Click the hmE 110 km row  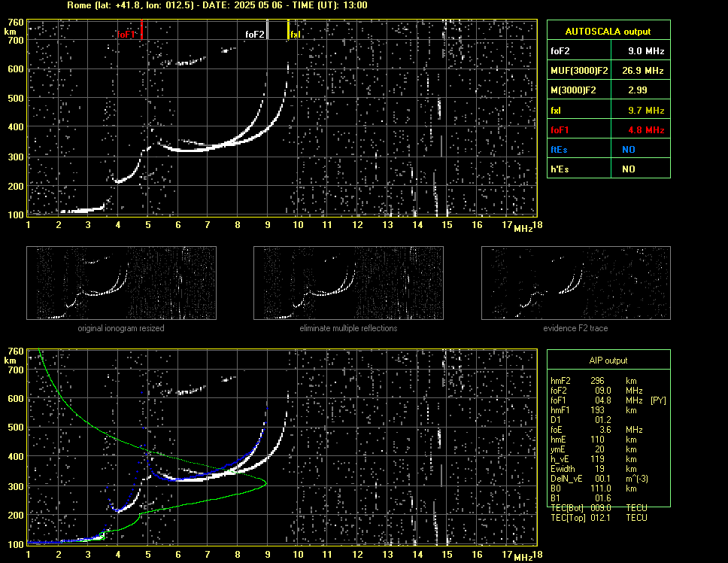[593, 440]
